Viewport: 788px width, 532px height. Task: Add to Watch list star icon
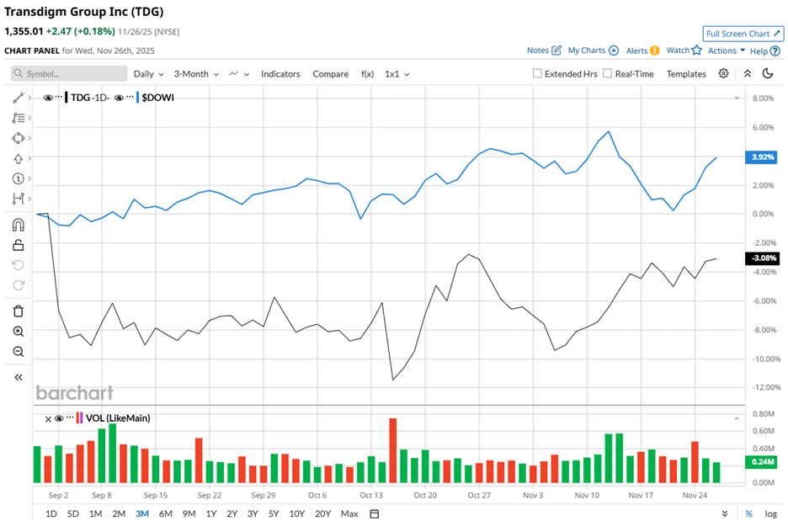pos(696,51)
